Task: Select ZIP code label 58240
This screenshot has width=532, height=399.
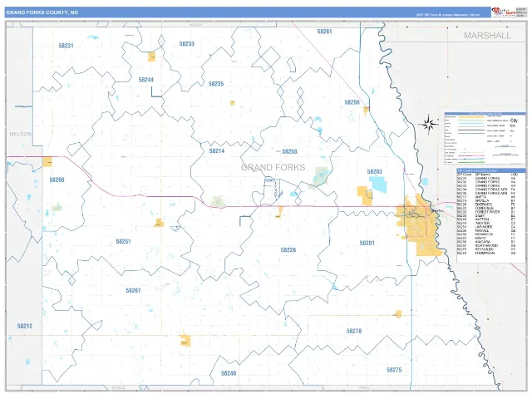Action: (x=229, y=373)
